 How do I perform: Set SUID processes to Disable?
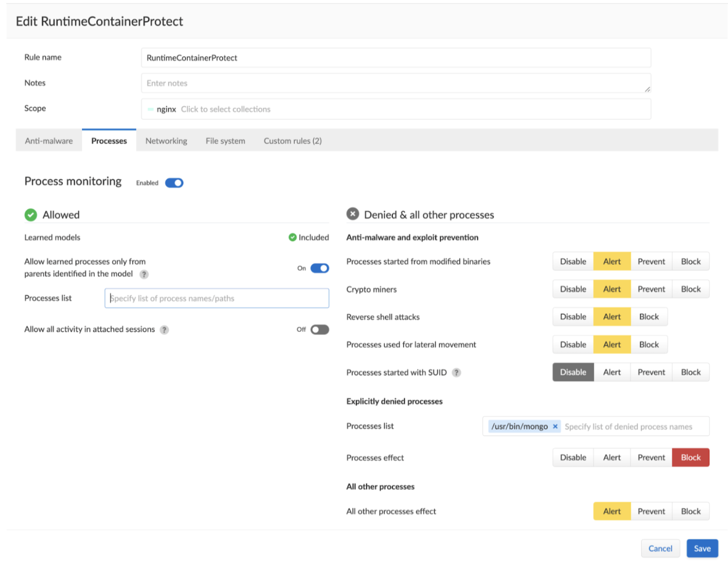pos(573,372)
